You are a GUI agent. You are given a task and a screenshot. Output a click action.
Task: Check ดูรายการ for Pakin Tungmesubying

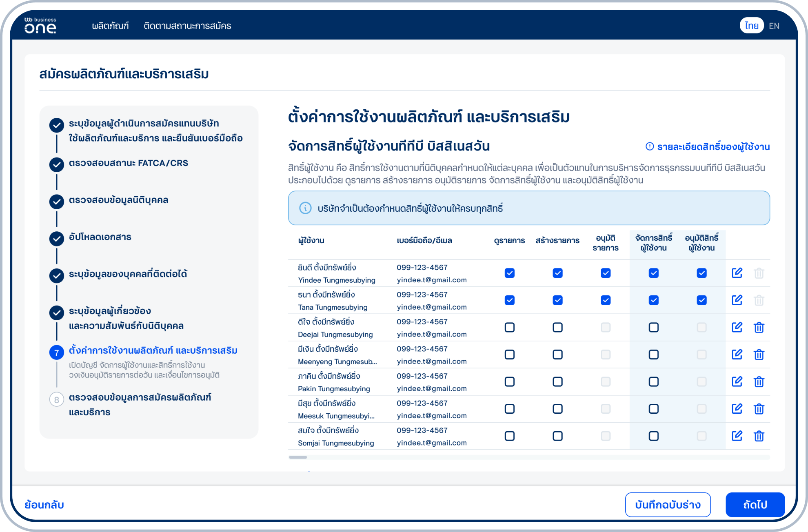pyautogui.click(x=510, y=381)
